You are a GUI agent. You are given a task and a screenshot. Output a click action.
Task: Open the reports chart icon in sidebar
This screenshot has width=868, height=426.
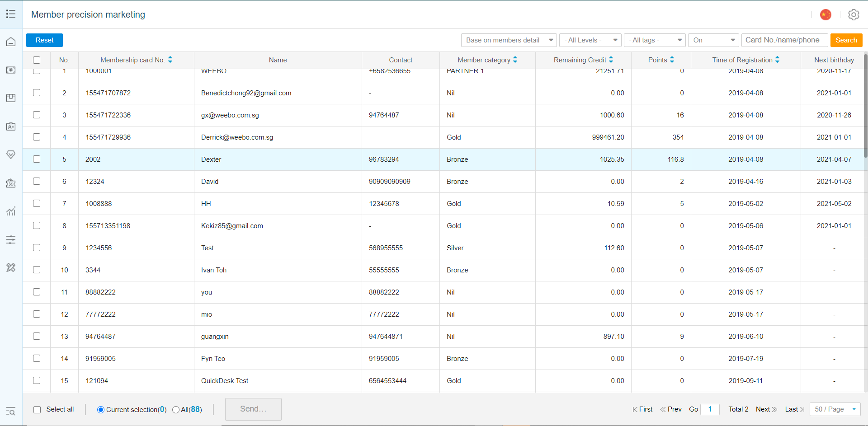click(x=11, y=211)
